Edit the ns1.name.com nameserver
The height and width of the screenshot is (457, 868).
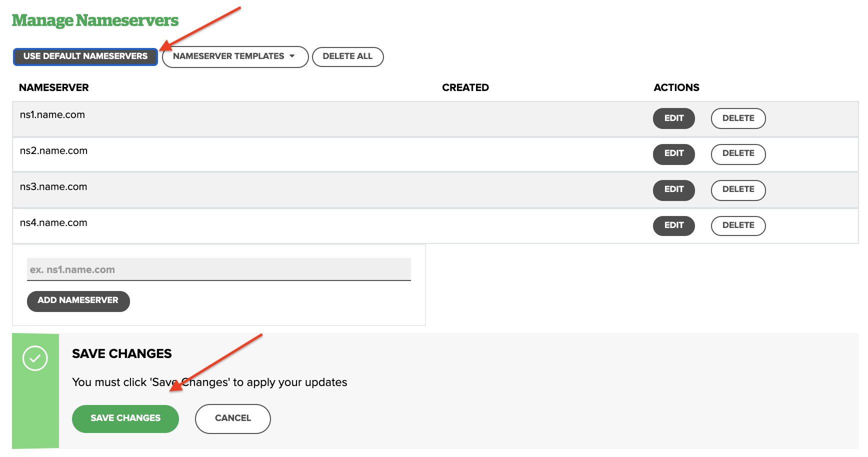pyautogui.click(x=673, y=118)
